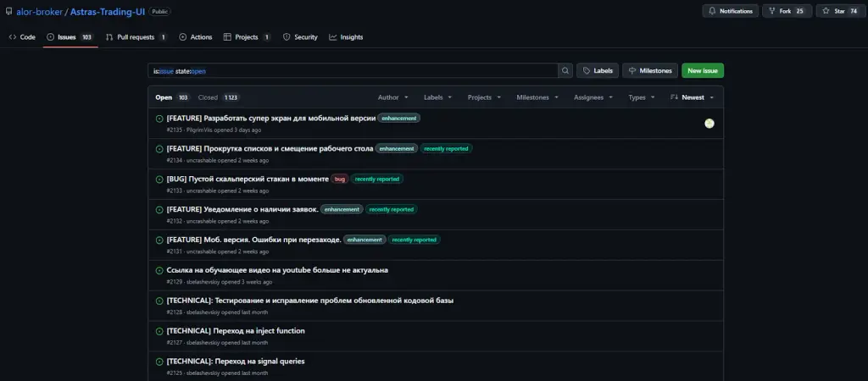The height and width of the screenshot is (381, 868).
Task: Click the search magnifier icon
Action: pyautogui.click(x=565, y=71)
